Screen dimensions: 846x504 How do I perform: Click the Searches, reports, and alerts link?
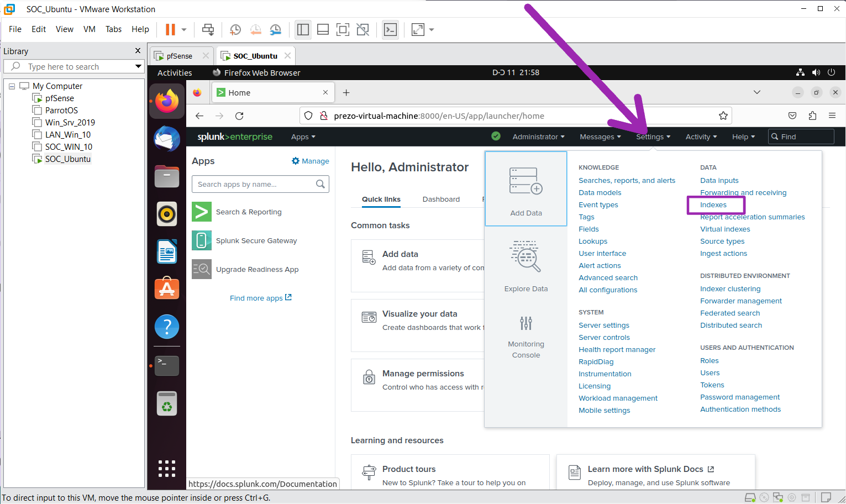click(x=627, y=181)
